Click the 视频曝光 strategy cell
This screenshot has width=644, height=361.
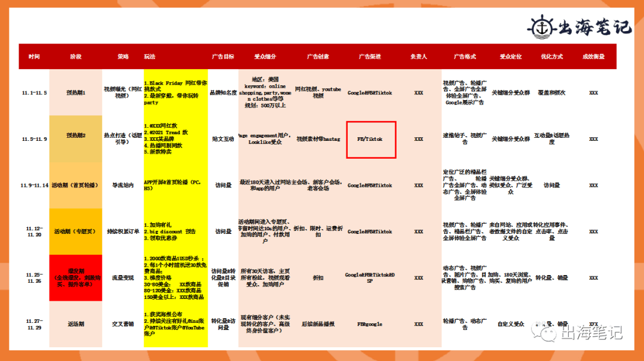pos(123,92)
